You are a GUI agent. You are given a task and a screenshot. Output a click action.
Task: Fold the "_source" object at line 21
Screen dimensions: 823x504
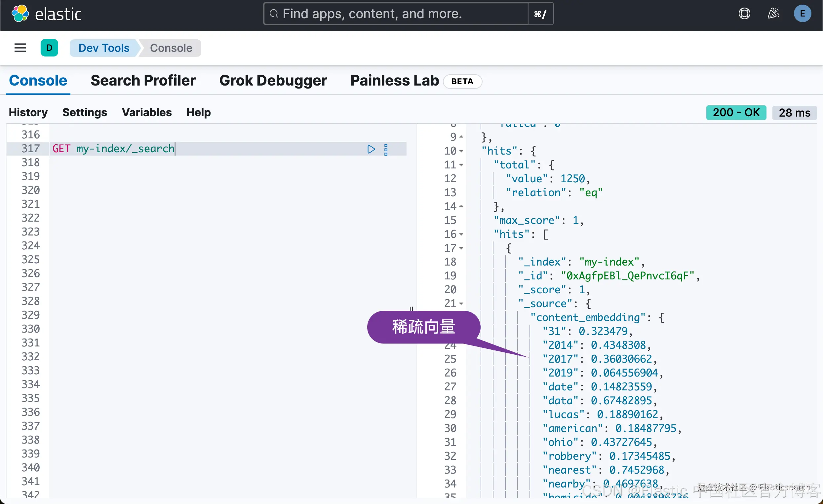tap(461, 304)
